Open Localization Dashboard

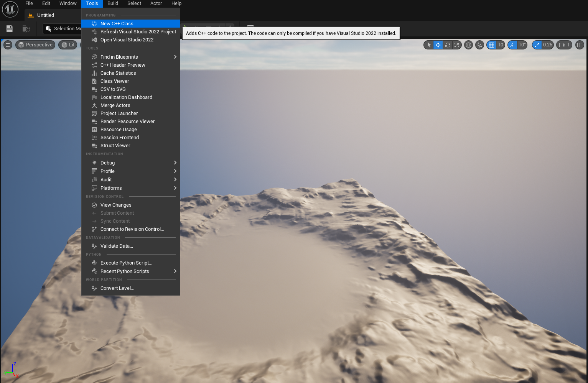tap(131, 97)
